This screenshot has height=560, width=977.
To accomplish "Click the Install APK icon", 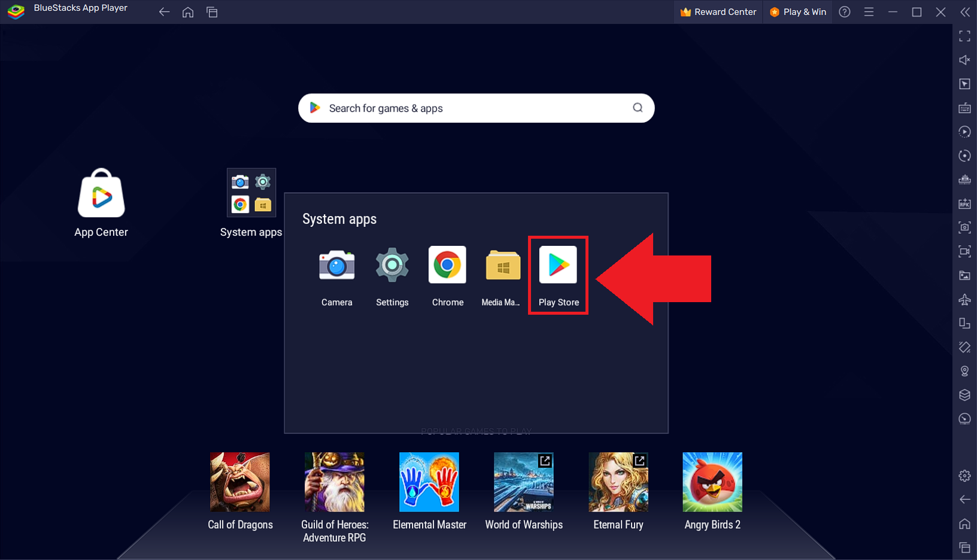I will (964, 203).
